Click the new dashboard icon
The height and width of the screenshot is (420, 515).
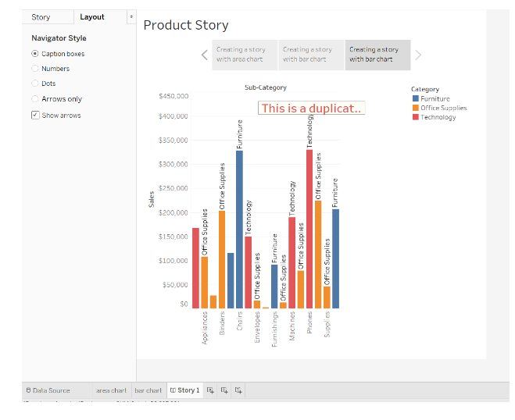[224, 390]
